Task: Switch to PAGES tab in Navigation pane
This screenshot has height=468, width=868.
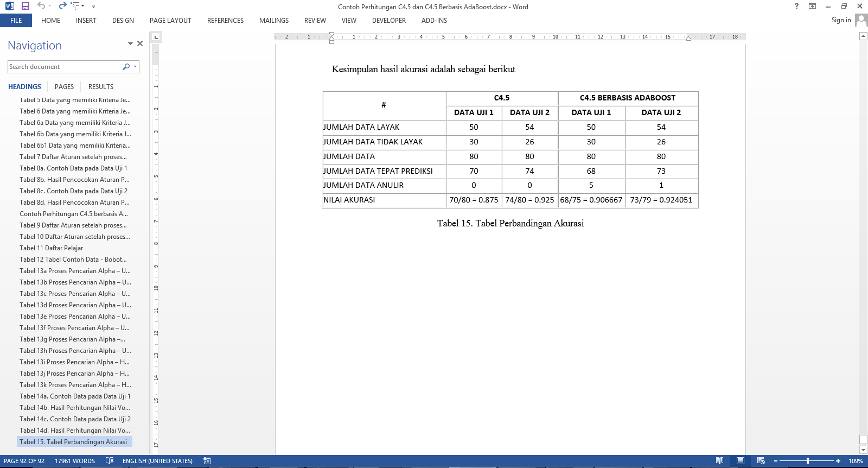Action: pyautogui.click(x=64, y=87)
